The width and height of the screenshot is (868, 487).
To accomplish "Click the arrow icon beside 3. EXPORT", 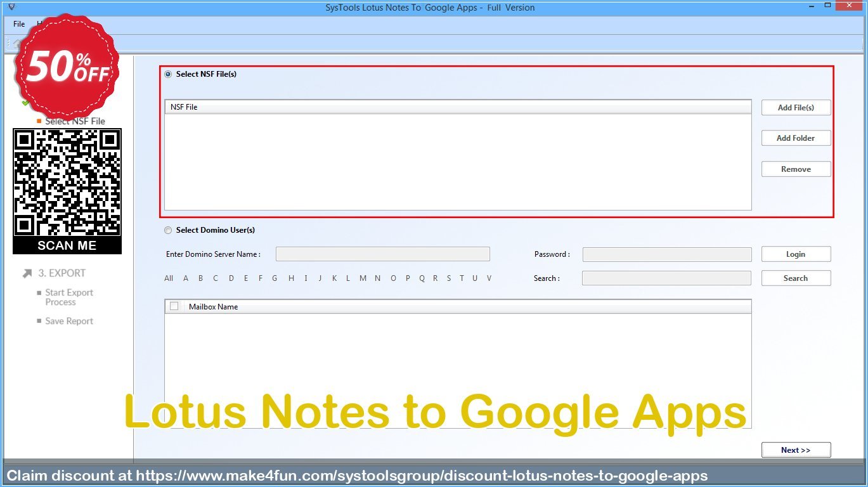I will coord(27,273).
